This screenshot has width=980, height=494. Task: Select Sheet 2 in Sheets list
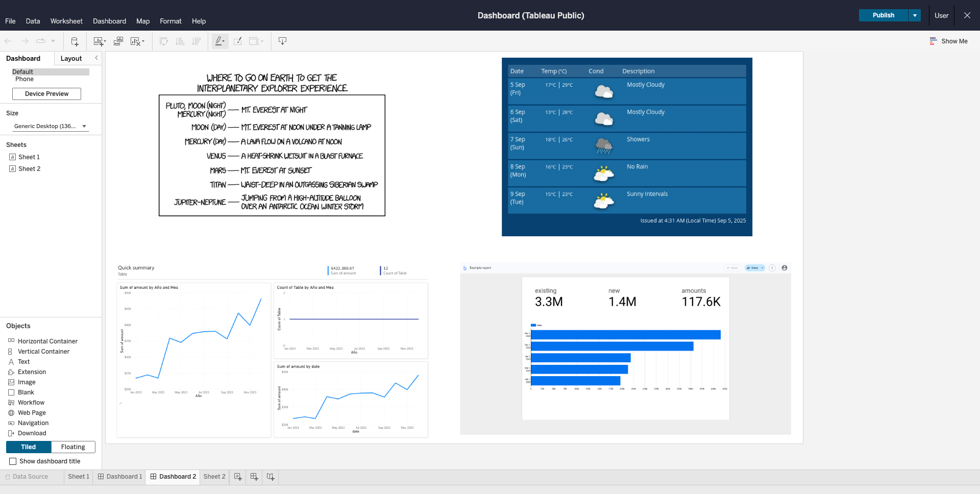[x=29, y=169]
